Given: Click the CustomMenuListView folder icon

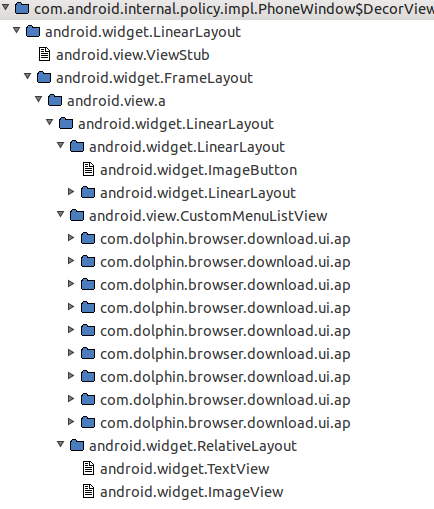Looking at the screenshot, I should coord(77,215).
